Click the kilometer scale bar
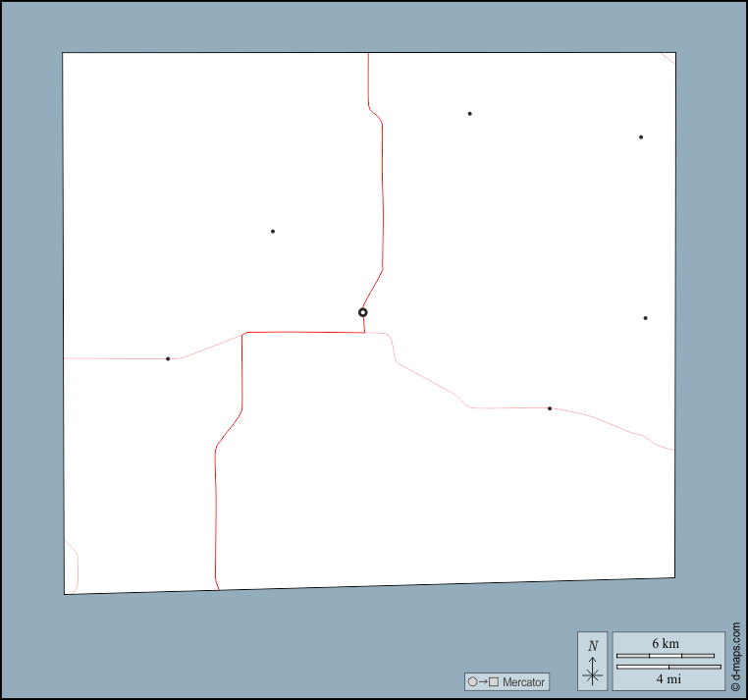The image size is (748, 700). click(666, 656)
